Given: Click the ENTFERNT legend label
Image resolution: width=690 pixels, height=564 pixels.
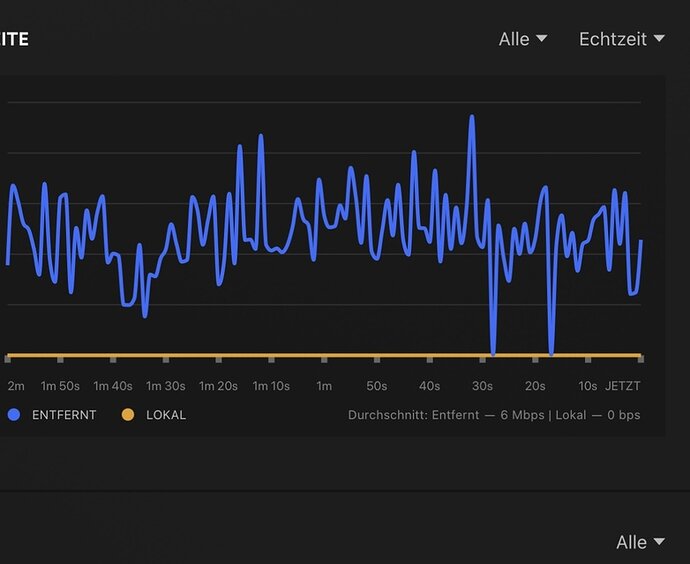Looking at the screenshot, I should pos(64,415).
